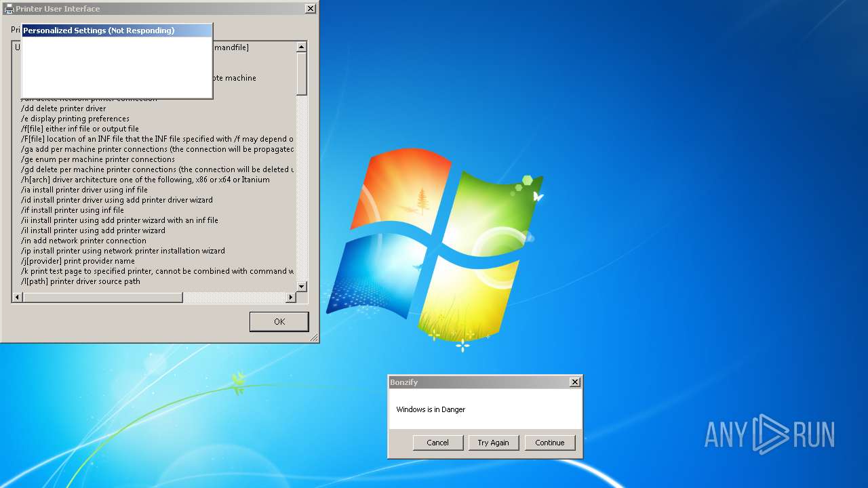Select line '/il install printer using add printer wizard'
Screen dimensions: 868x488
93,230
